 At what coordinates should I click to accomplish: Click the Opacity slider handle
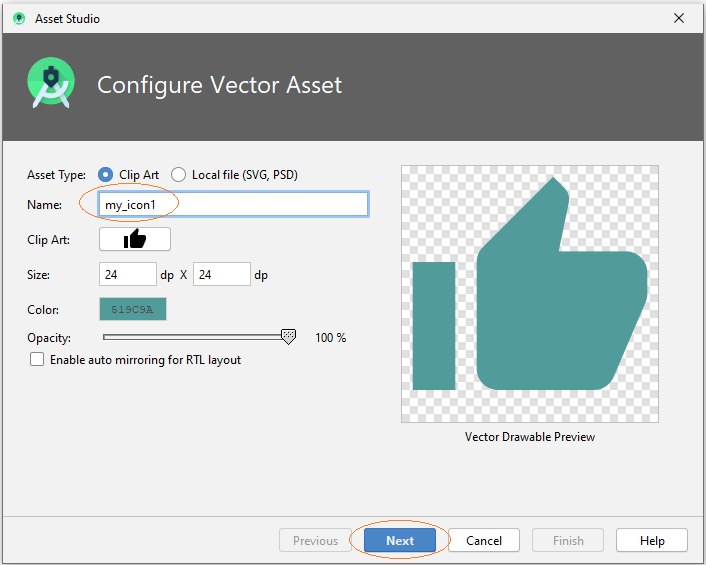pos(289,336)
